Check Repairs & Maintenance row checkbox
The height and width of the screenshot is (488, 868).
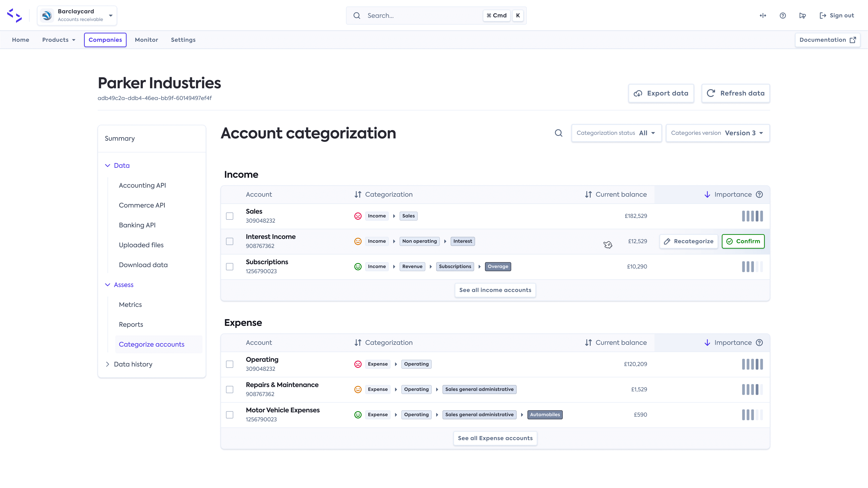229,389
